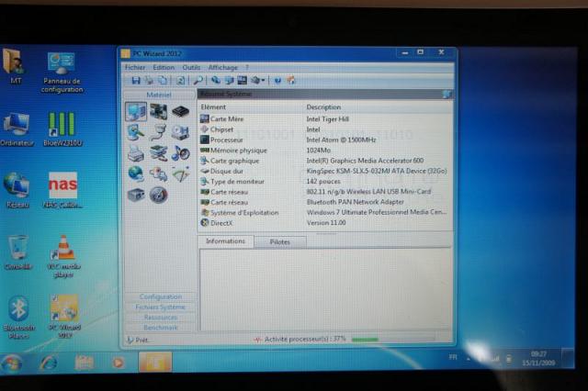Screen dimensions: 588x391
Task: Expand the Matériel section header
Action: (x=159, y=95)
